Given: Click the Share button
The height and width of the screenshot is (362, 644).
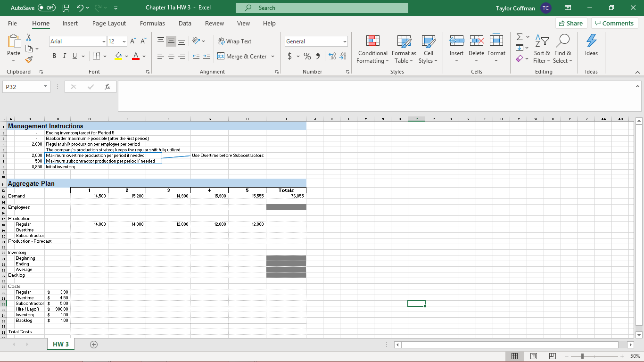Looking at the screenshot, I should click(570, 23).
